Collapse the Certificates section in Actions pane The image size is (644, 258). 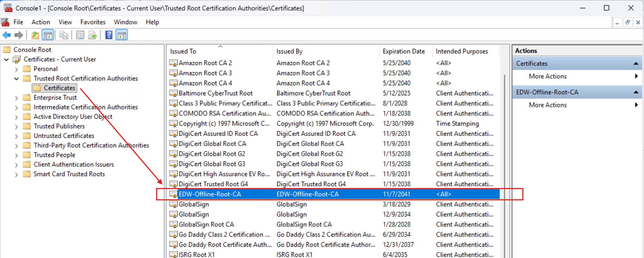636,63
